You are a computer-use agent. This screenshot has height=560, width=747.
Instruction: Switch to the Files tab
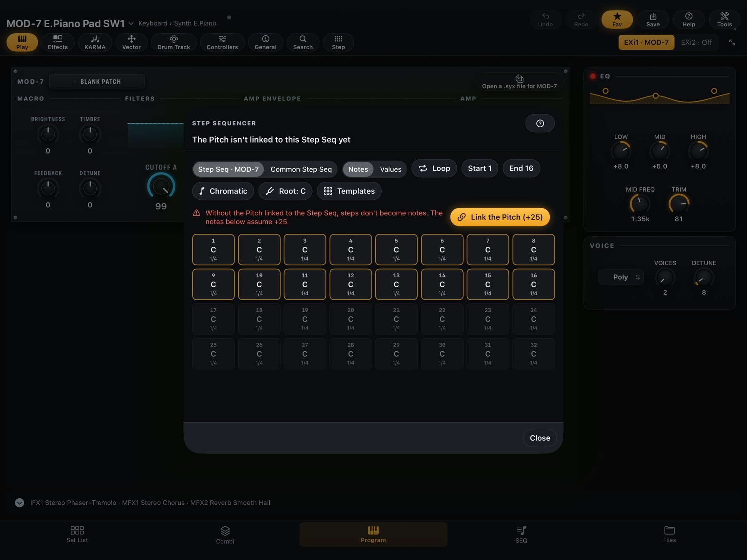tap(669, 534)
